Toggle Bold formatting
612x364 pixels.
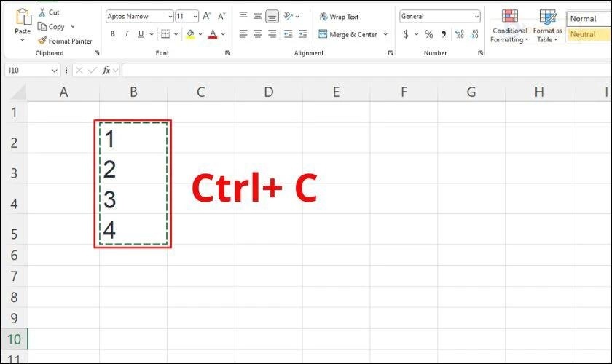click(112, 34)
